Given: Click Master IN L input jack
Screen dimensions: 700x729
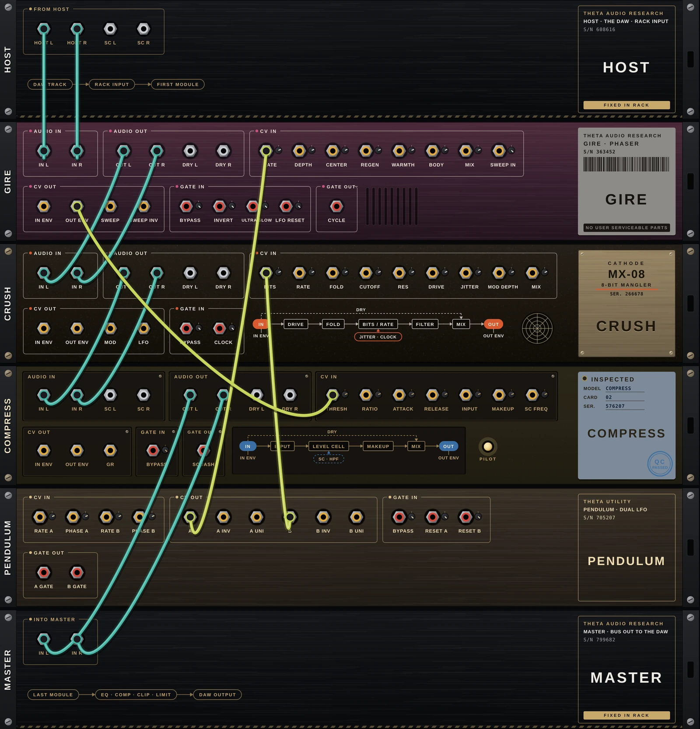Looking at the screenshot, I should pos(44,639).
